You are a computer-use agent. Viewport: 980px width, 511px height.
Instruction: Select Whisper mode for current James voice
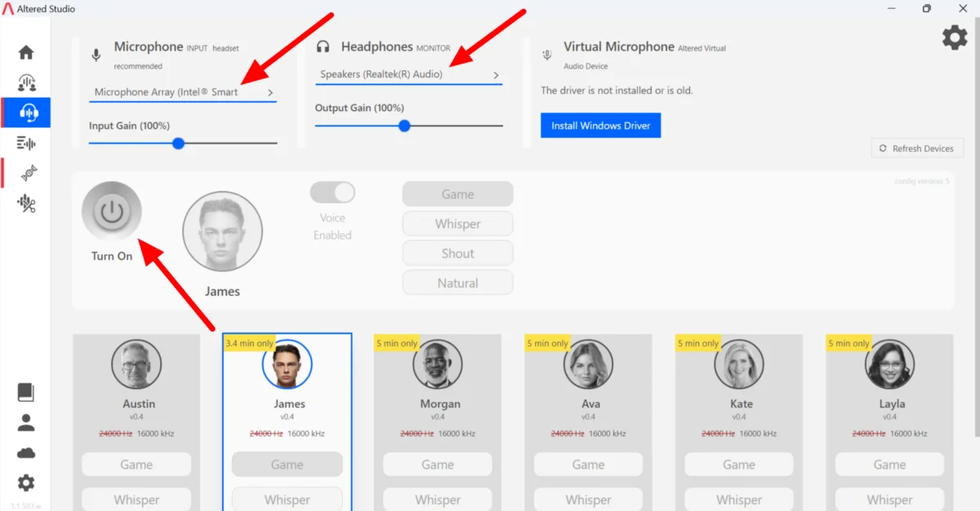(457, 224)
